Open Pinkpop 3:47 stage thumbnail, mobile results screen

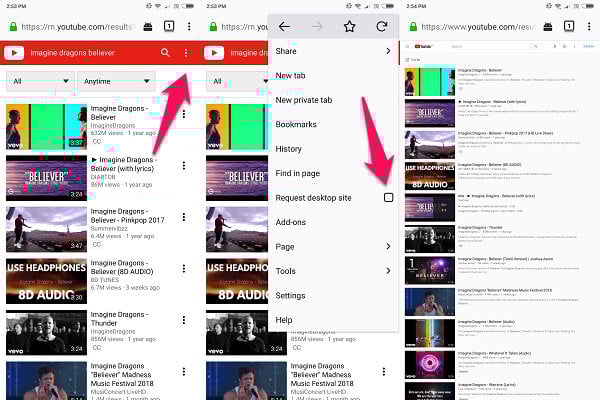click(x=46, y=230)
